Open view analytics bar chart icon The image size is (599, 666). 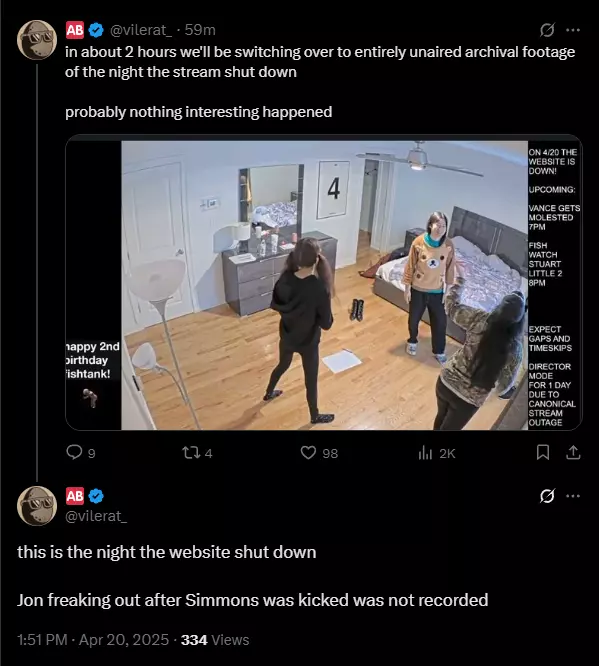(425, 453)
